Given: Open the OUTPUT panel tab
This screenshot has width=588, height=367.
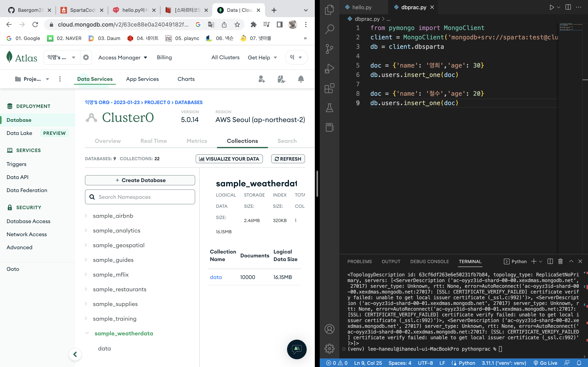Looking at the screenshot, I should point(391,261).
